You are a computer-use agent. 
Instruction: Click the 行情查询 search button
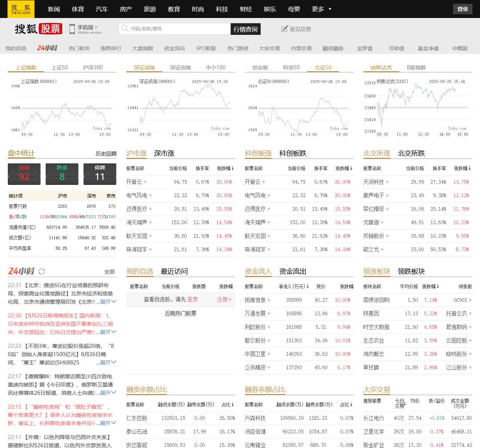point(245,29)
